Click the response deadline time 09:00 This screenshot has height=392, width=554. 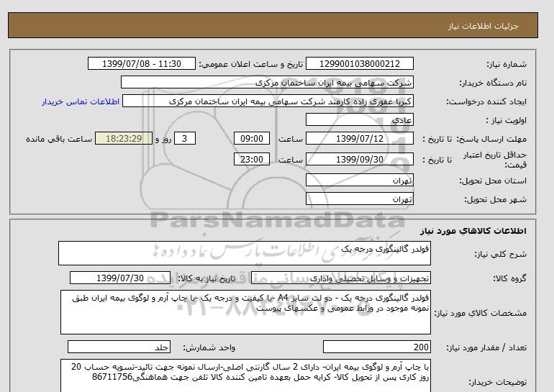pyautogui.click(x=252, y=138)
